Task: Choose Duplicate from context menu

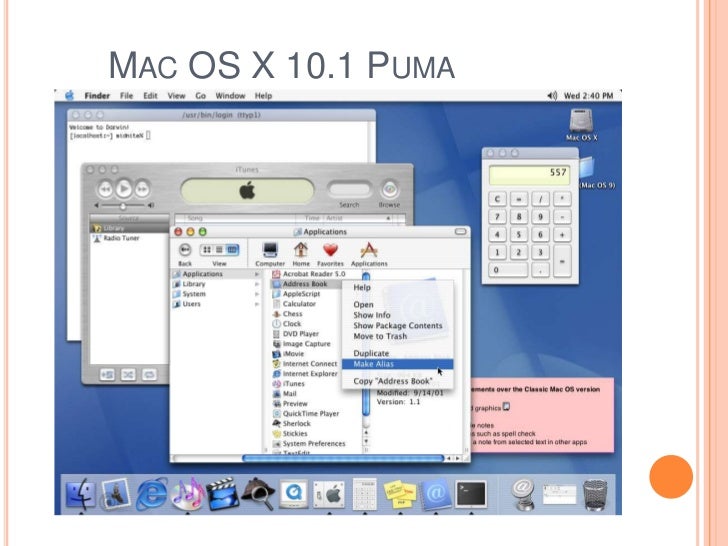Action: tap(397, 353)
